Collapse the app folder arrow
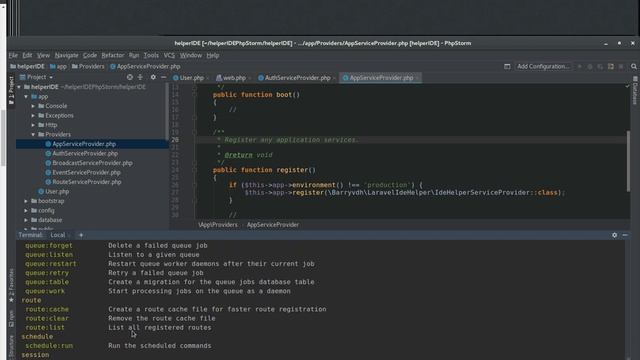Viewport: 640px width, 360px height. (x=26, y=97)
